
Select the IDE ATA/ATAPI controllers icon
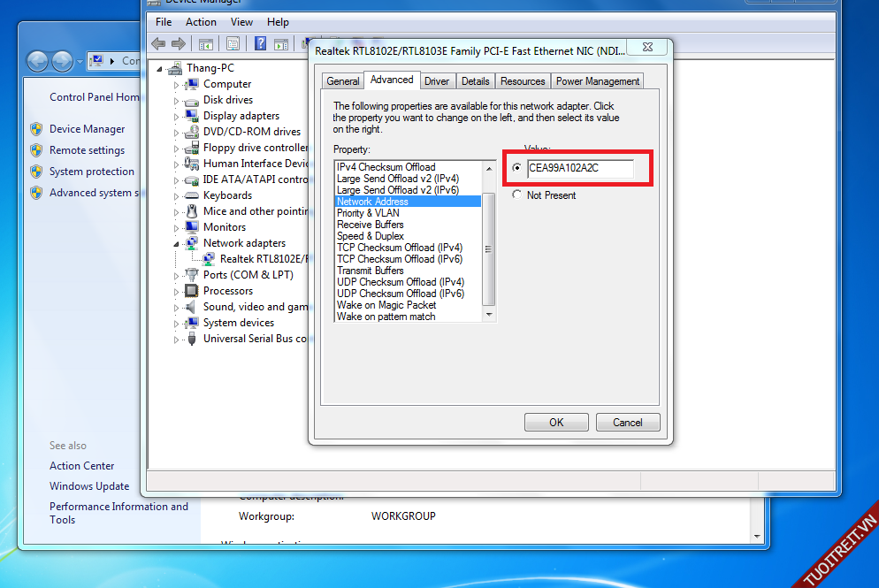[x=192, y=179]
